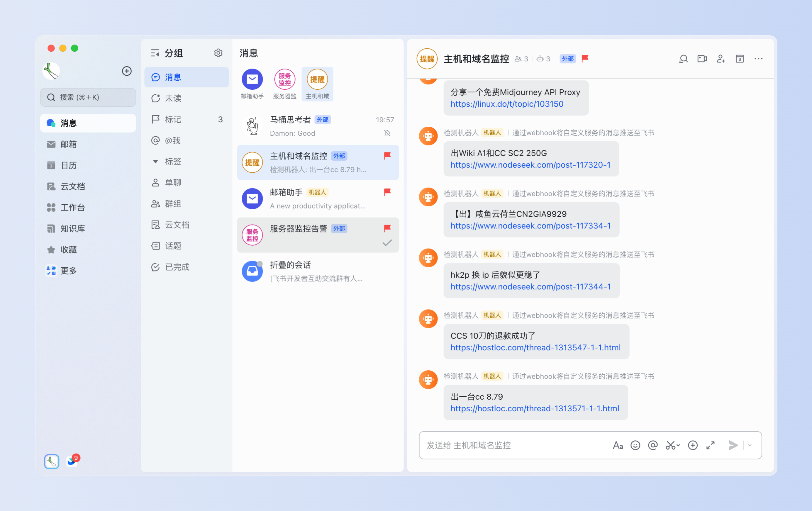Switch to second account with badge 9
812x511 pixels.
click(x=72, y=461)
